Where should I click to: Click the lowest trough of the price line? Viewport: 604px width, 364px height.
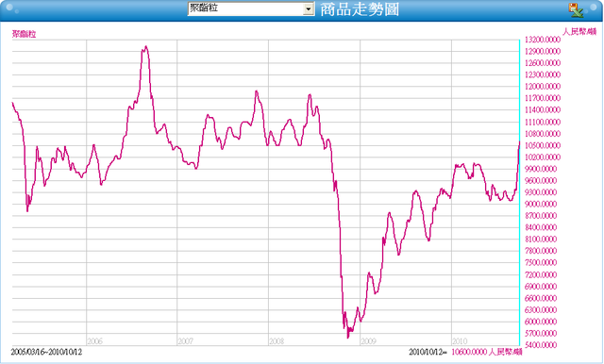(x=348, y=338)
